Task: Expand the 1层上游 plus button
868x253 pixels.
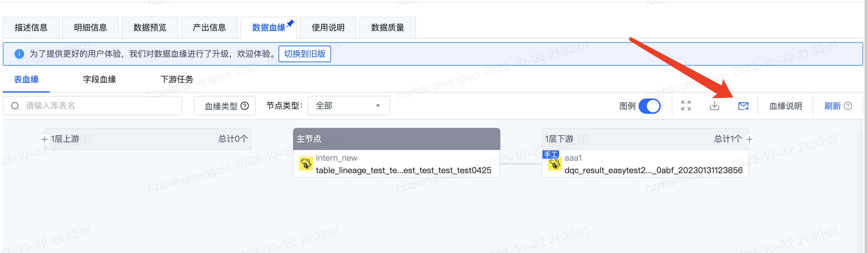Action: (x=44, y=139)
